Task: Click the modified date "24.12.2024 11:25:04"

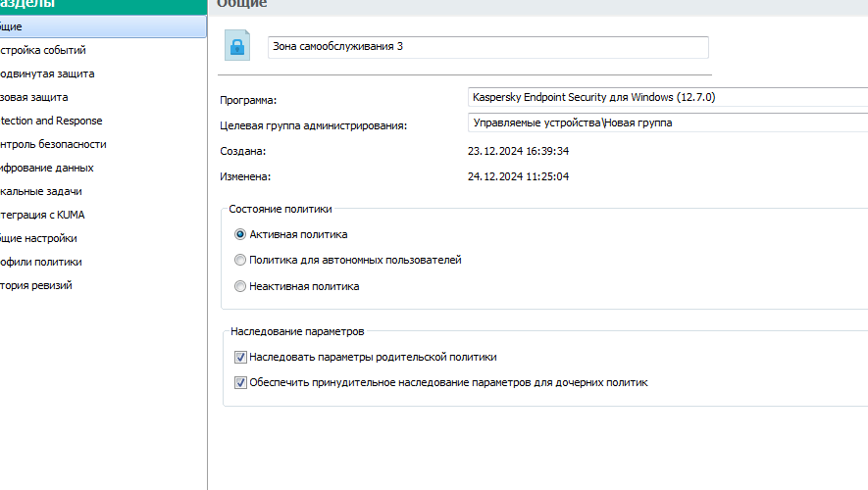Action: click(x=518, y=176)
